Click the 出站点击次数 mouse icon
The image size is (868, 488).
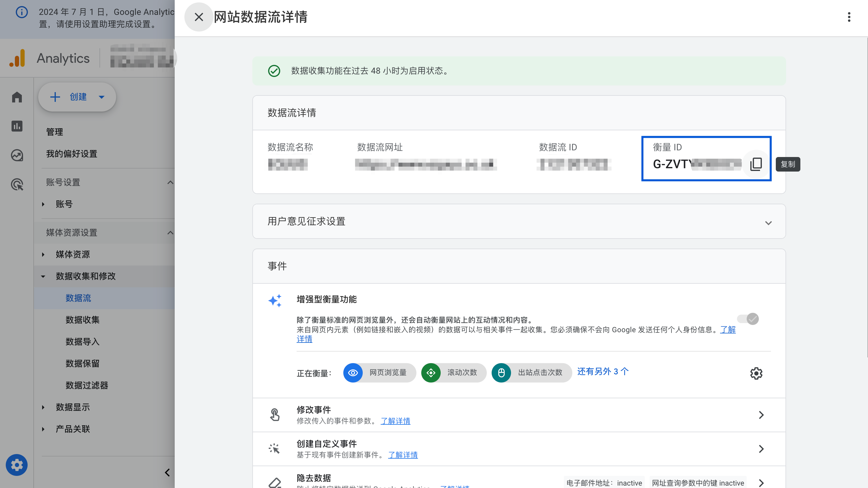[x=501, y=373]
